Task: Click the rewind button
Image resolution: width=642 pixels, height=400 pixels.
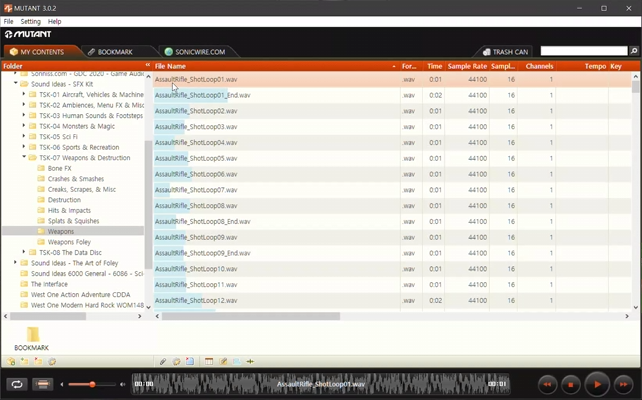Action: [x=547, y=384]
